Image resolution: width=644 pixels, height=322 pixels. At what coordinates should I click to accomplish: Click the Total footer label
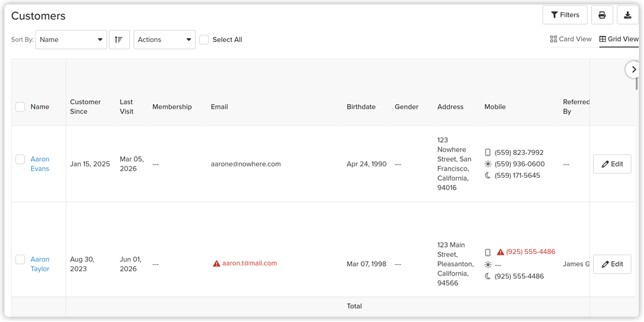[x=354, y=306]
